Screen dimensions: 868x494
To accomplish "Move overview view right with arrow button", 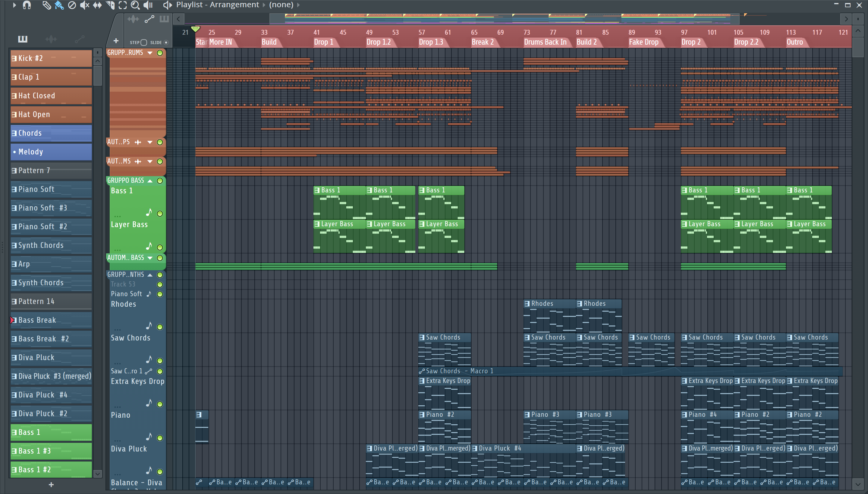I will 846,19.
